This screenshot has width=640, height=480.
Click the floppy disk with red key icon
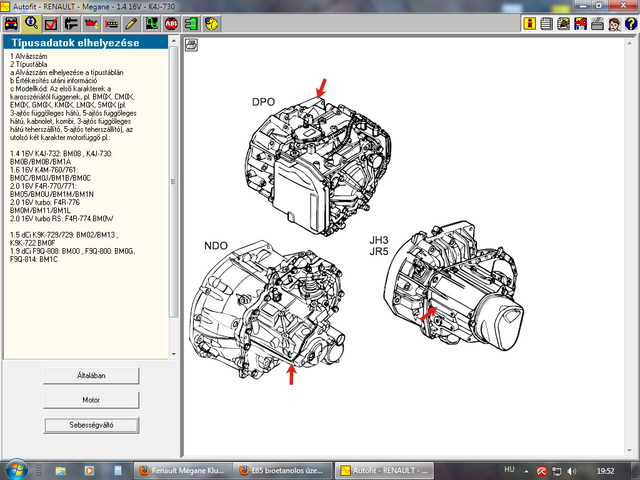click(x=580, y=24)
